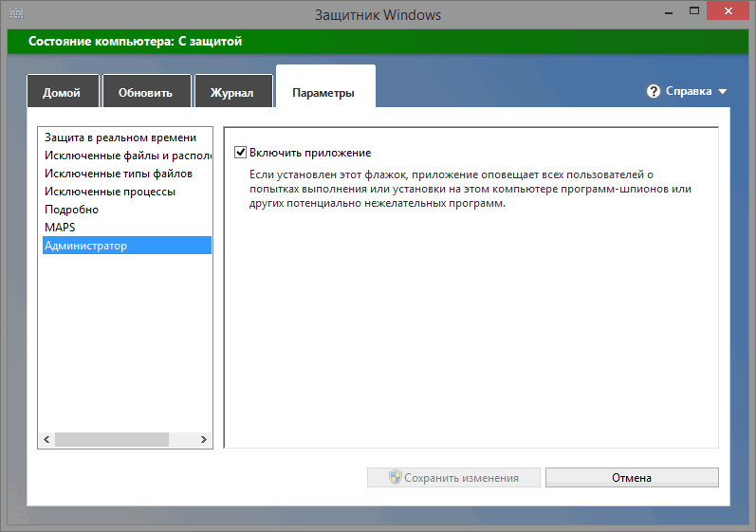Click the Windows Defender title bar icon
Screen dimensions: 756x532
click(16, 13)
